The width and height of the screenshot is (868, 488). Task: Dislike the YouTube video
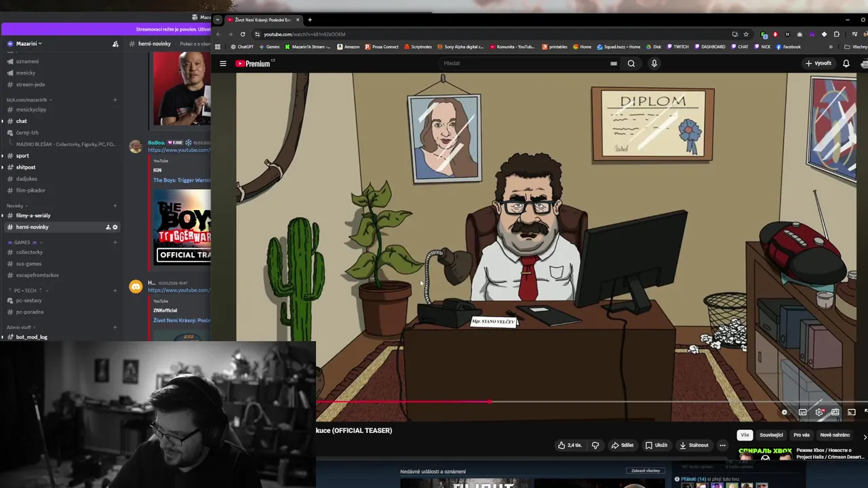click(595, 445)
